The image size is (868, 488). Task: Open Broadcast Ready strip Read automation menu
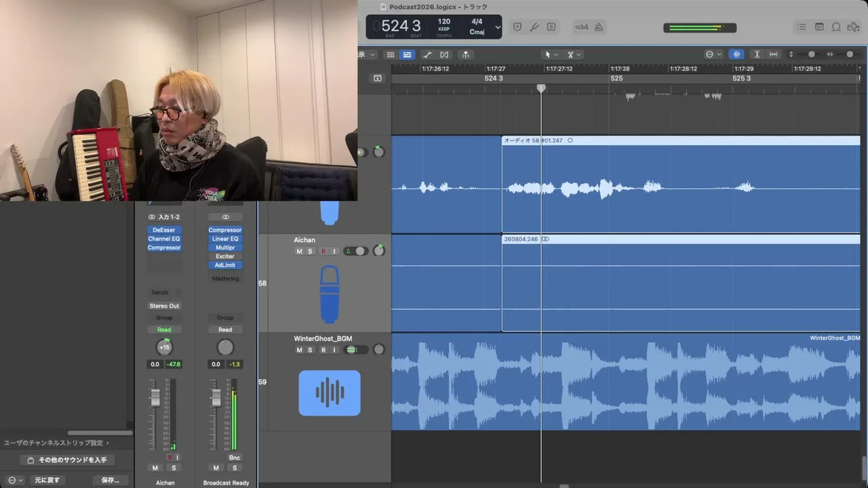(x=225, y=329)
